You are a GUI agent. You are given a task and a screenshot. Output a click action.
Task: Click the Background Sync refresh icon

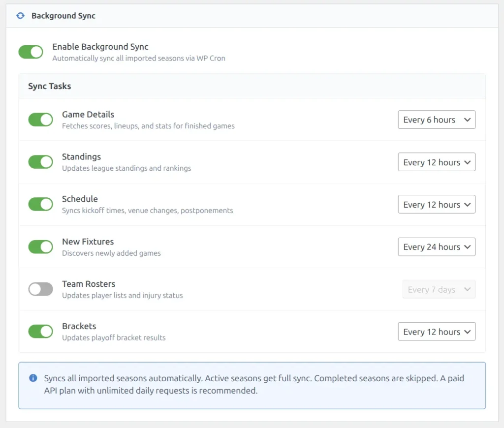20,16
